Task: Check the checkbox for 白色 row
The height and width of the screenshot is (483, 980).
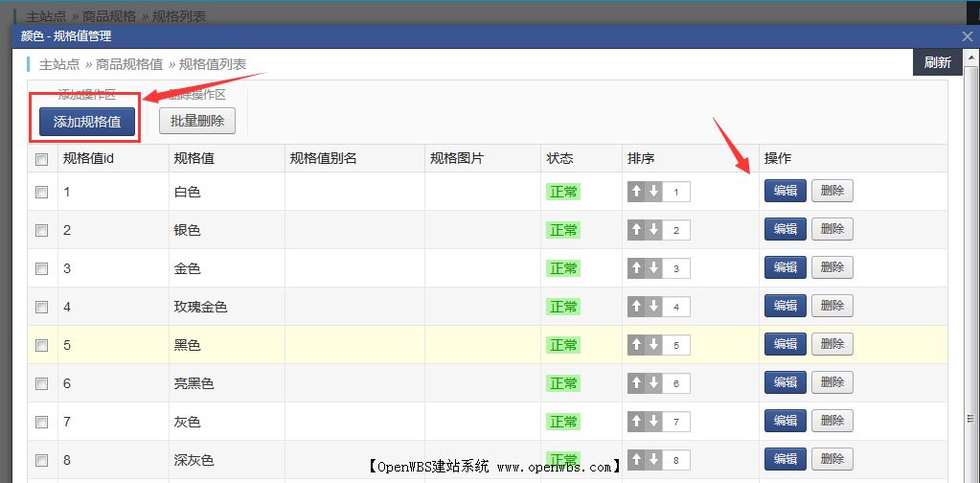Action: click(x=41, y=192)
